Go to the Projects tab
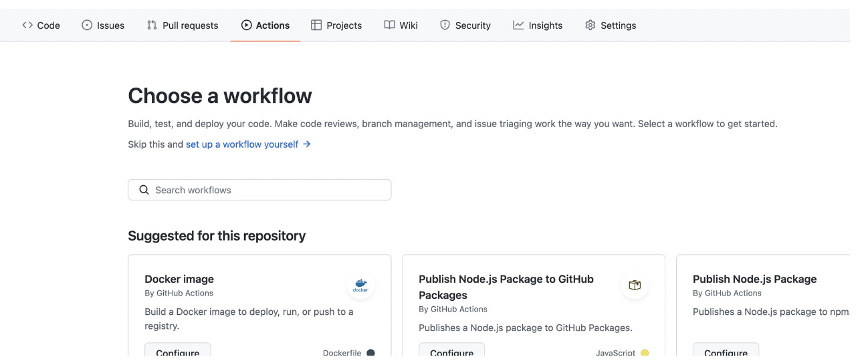This screenshot has height=361, width=868. [x=336, y=25]
